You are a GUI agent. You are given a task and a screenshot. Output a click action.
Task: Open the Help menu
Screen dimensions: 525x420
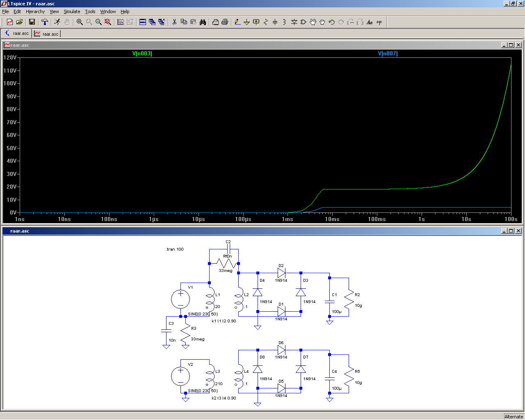[x=125, y=11]
